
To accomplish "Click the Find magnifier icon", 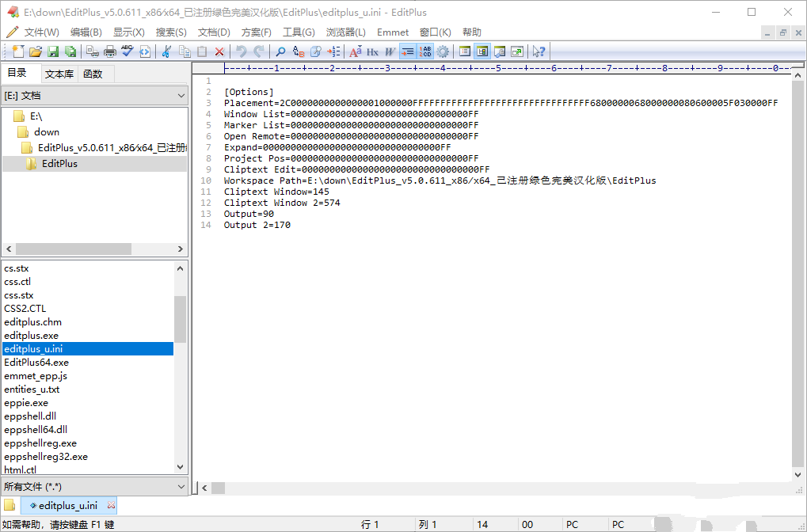I will [280, 51].
